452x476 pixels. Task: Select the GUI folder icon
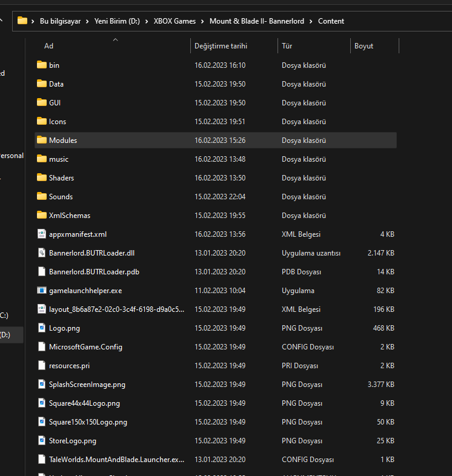click(x=42, y=102)
